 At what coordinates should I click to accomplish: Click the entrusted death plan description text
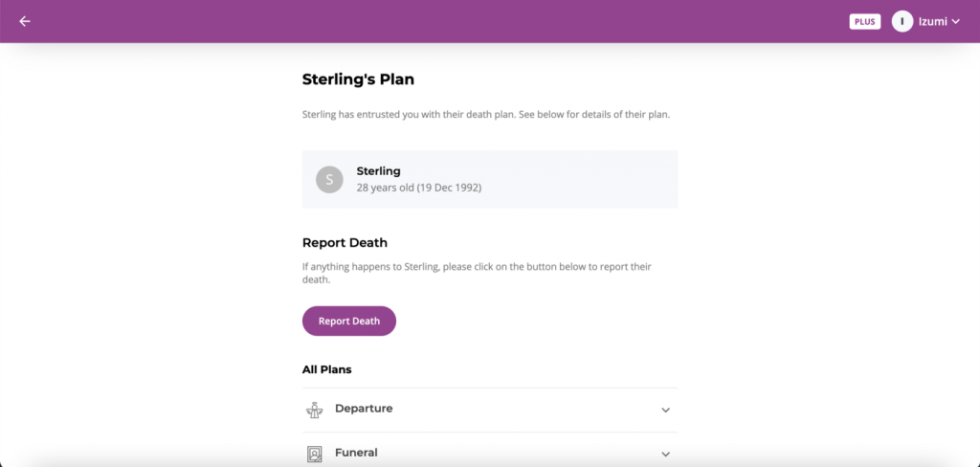tap(486, 115)
